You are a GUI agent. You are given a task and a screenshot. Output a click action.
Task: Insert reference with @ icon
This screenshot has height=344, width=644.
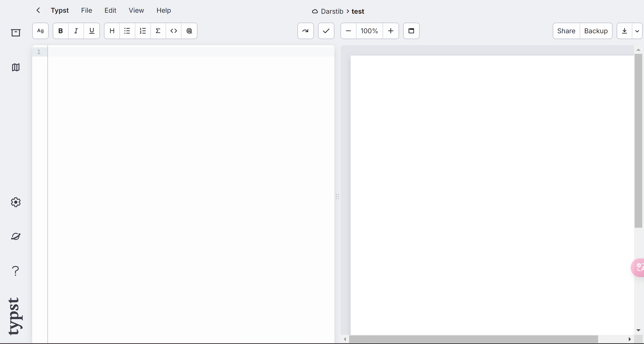tap(189, 31)
